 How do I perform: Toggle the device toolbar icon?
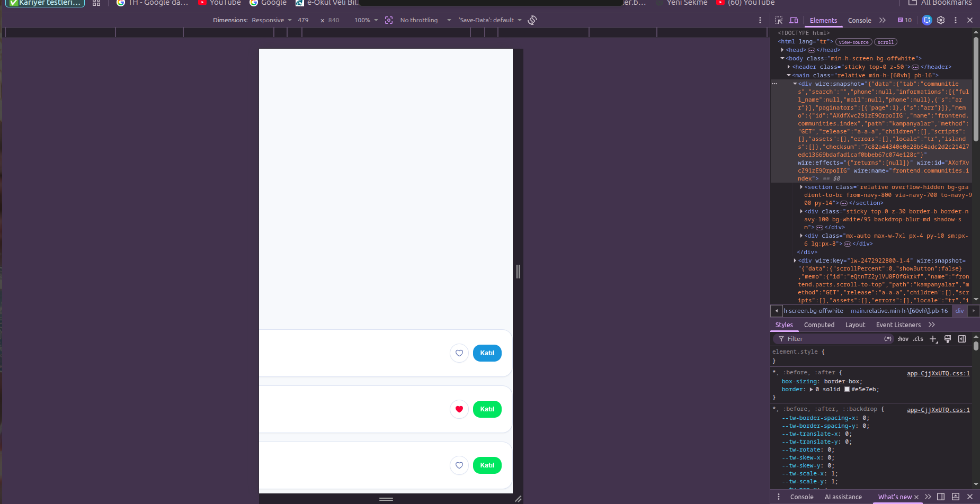[794, 20]
